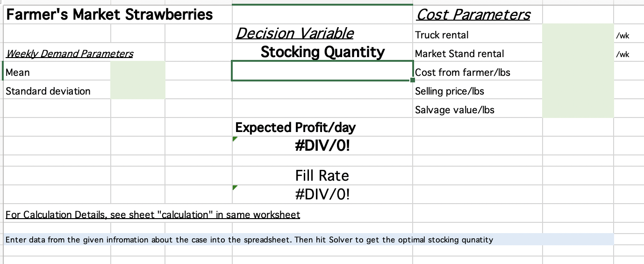The width and height of the screenshot is (644, 264).
Task: Click the Cost from farmer/lbs value cell
Action: click(x=578, y=71)
